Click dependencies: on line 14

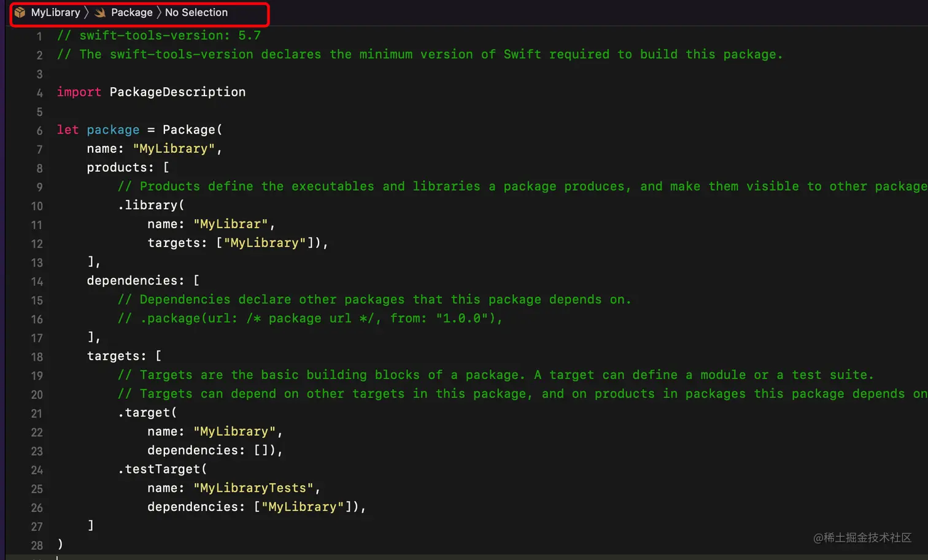click(136, 281)
